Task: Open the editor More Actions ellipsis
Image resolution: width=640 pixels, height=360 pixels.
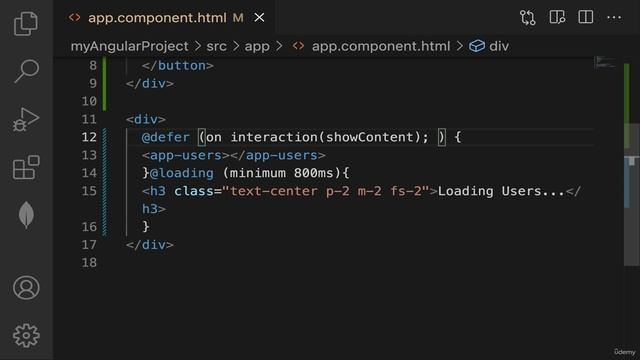Action: (614, 18)
